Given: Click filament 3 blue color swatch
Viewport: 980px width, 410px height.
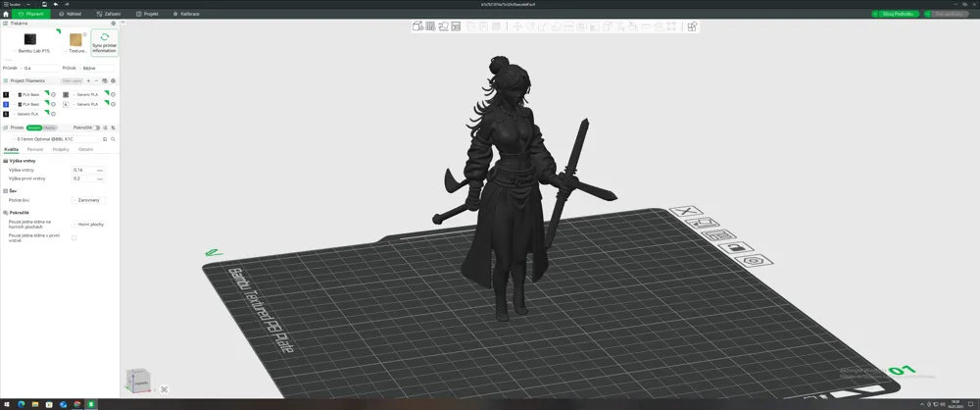Looking at the screenshot, I should [6, 104].
